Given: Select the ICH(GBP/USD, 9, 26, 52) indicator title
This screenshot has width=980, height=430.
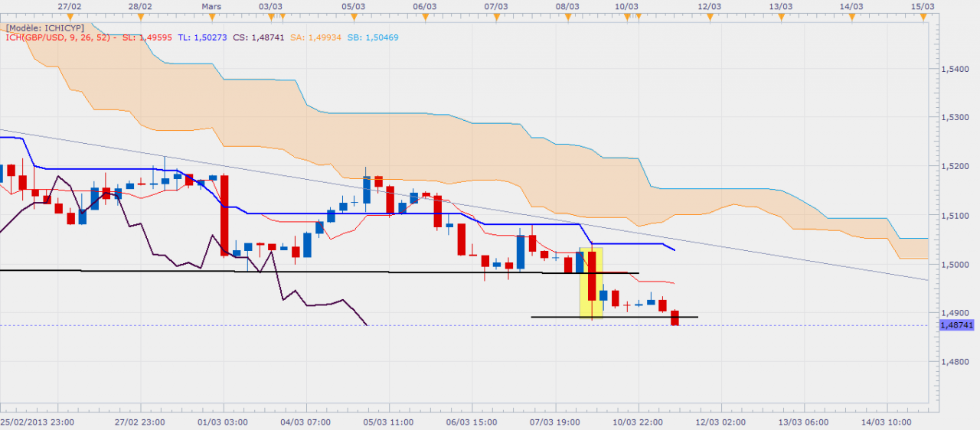Looking at the screenshot, I should pos(60,37).
